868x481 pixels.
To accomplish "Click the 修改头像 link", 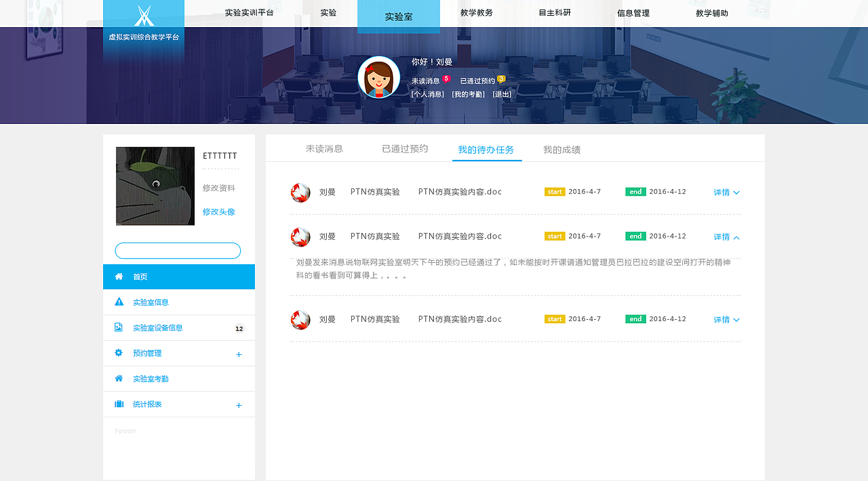I will coord(219,212).
